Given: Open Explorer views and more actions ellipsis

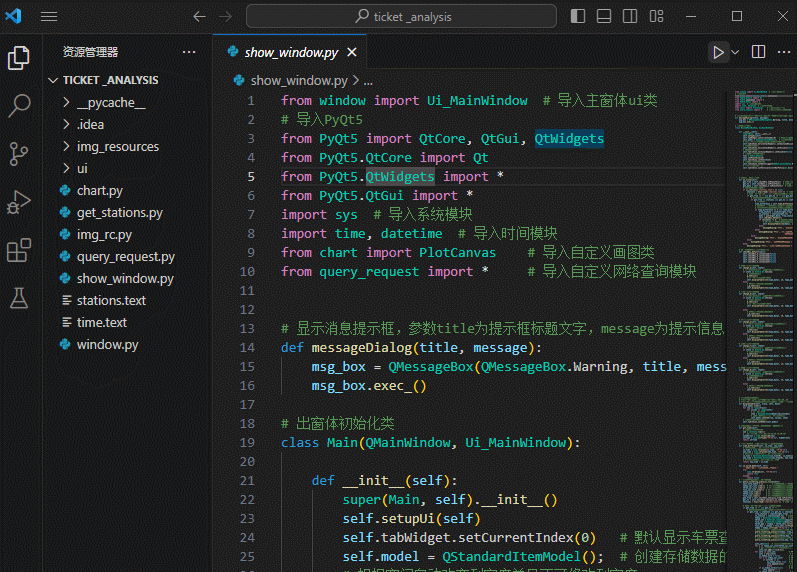Looking at the screenshot, I should pos(189,52).
